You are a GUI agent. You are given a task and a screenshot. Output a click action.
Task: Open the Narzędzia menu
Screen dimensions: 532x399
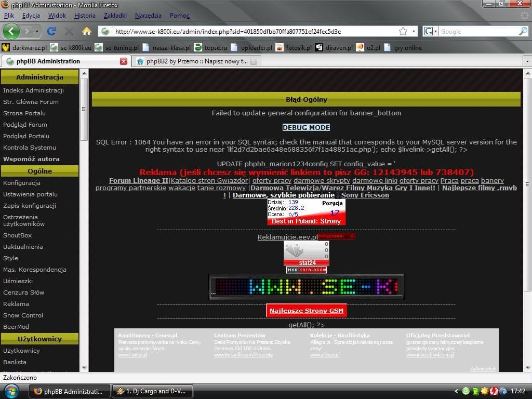pos(148,16)
